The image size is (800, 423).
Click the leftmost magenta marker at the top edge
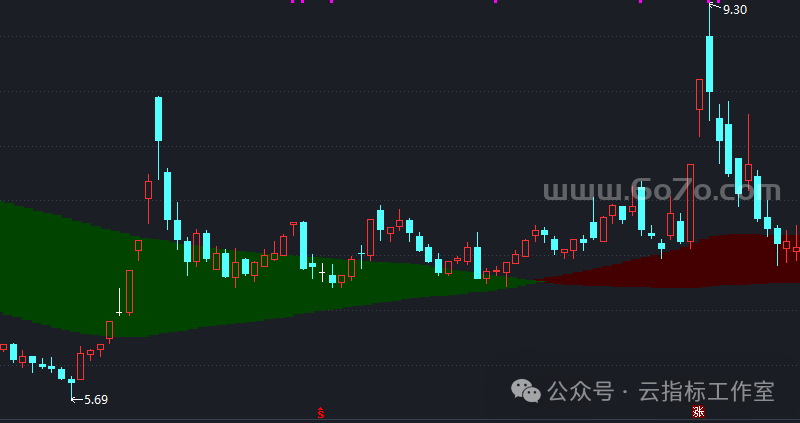(x=292, y=2)
